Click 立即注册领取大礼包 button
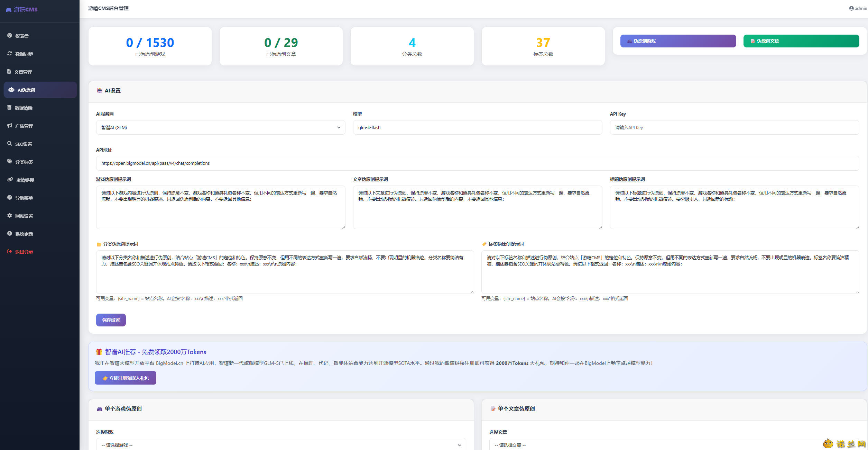Viewport: 868px width, 450px height. (126, 378)
